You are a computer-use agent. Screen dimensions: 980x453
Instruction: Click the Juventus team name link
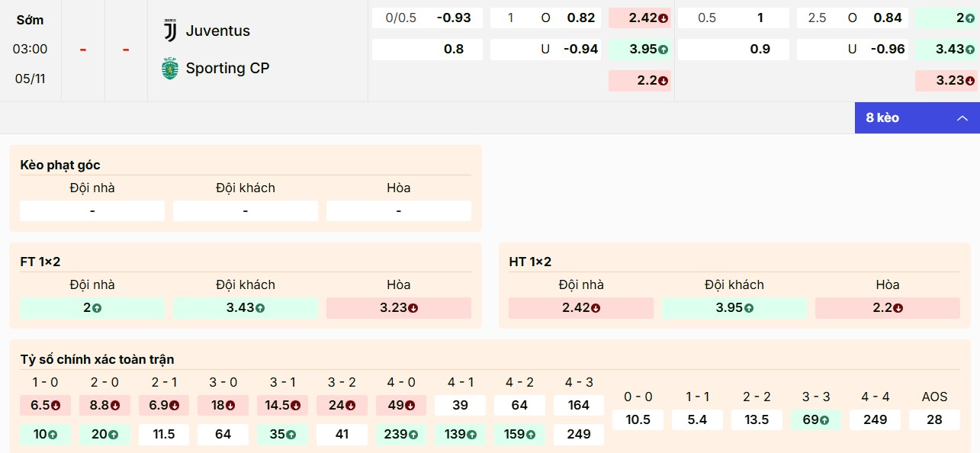point(218,31)
